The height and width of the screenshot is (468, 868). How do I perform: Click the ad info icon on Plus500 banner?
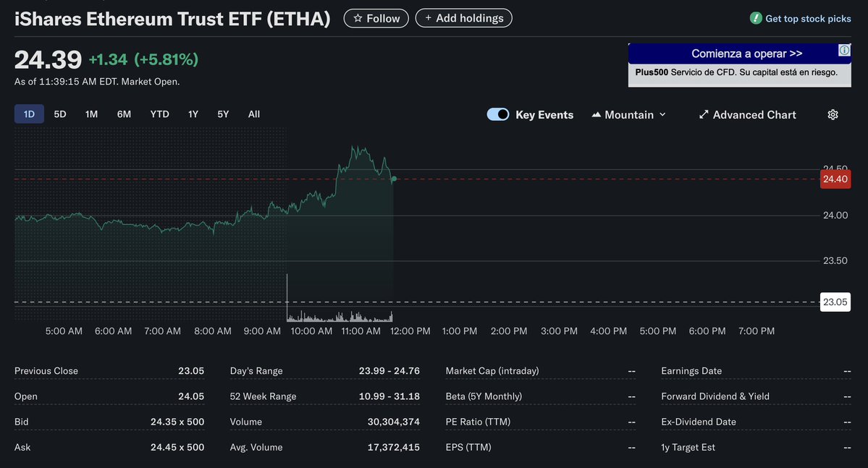[x=844, y=51]
